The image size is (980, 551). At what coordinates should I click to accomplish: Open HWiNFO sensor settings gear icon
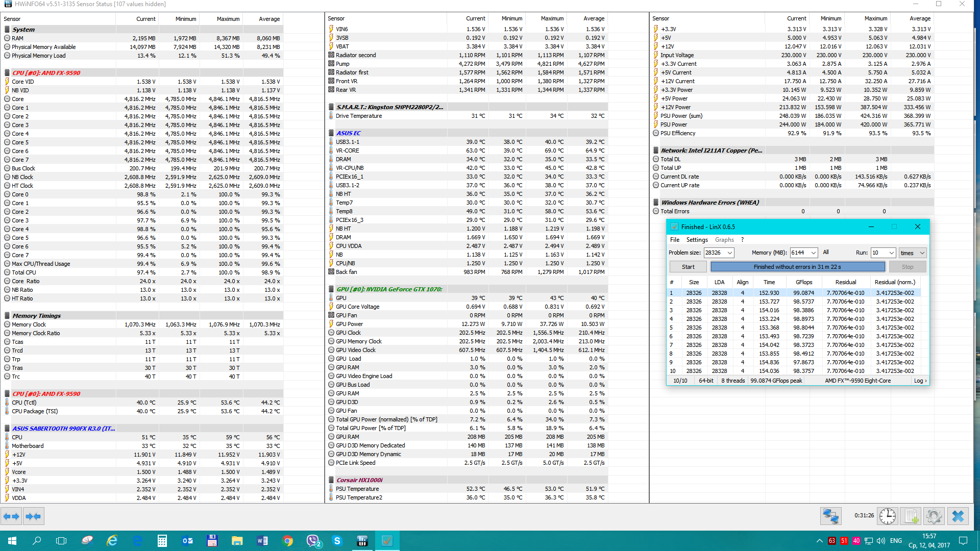[934, 516]
